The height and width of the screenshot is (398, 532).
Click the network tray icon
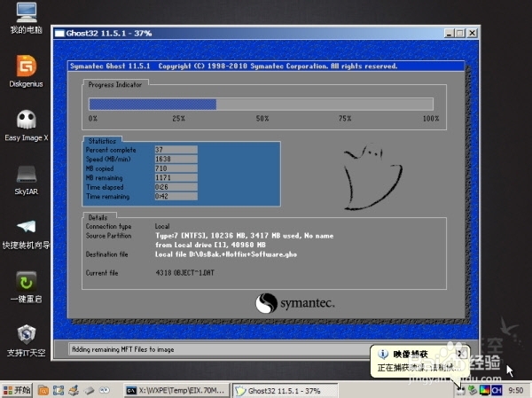tap(473, 391)
